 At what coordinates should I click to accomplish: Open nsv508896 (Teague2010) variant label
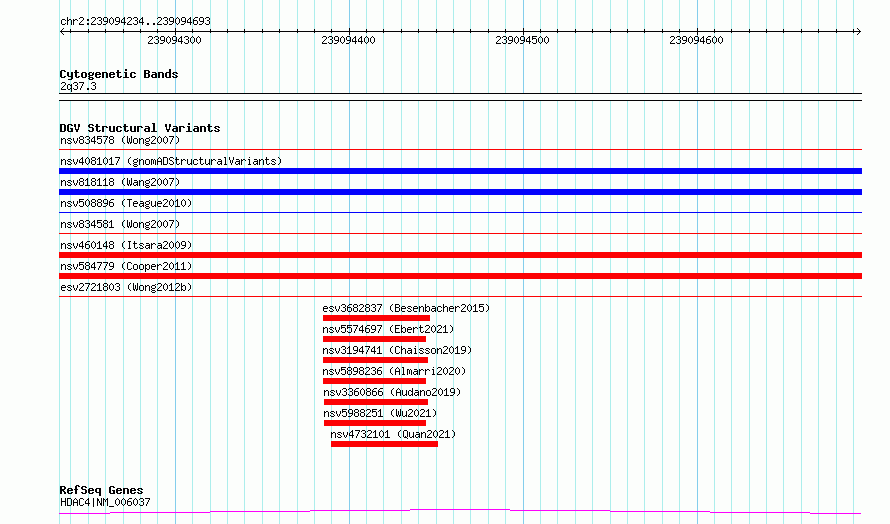click(x=126, y=203)
